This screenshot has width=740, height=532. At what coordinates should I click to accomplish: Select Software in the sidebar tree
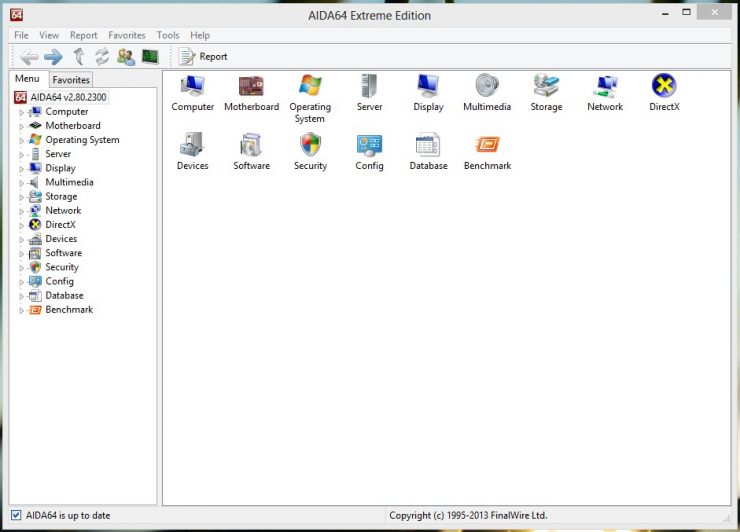(63, 253)
